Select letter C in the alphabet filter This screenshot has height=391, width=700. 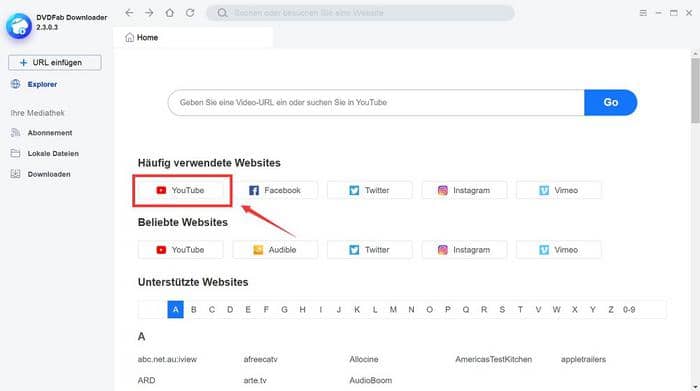click(x=212, y=309)
